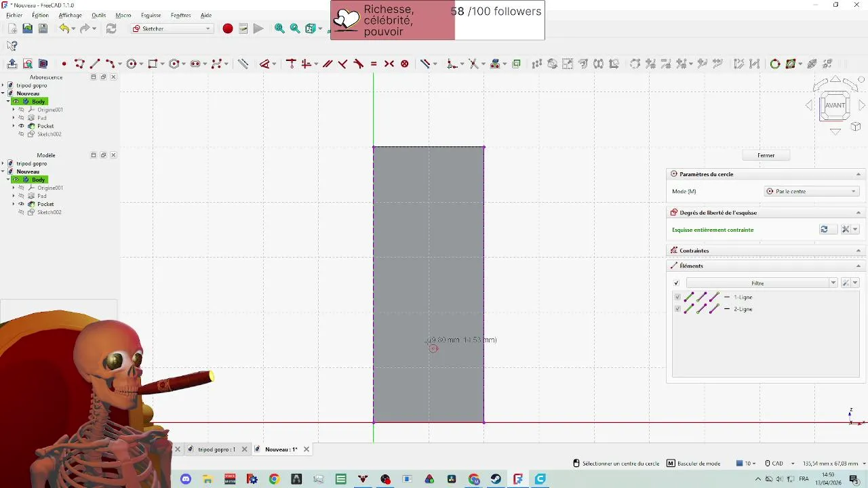This screenshot has width=868, height=488.
Task: Open the Sketcher workbench dropdown
Action: point(172,28)
